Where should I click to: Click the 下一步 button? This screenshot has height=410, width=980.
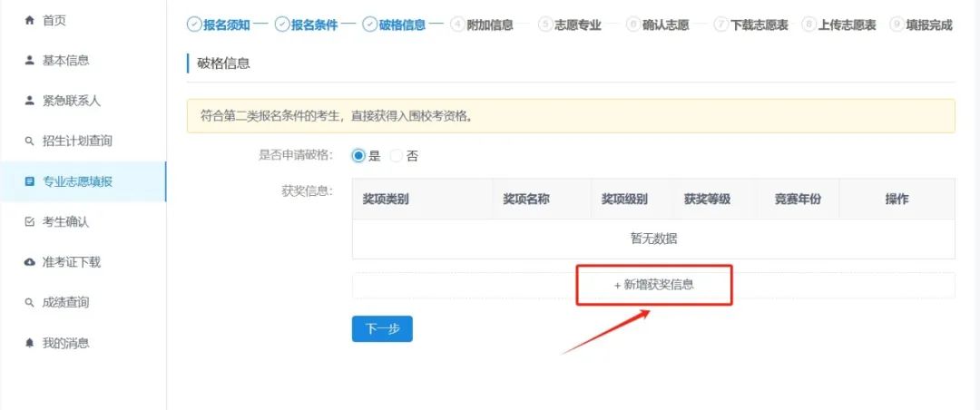click(382, 329)
